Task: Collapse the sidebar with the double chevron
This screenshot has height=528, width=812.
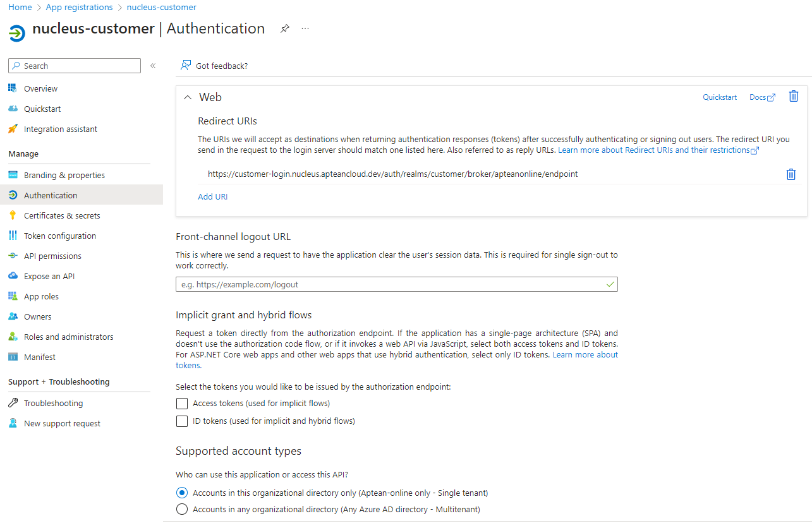Action: coord(153,66)
